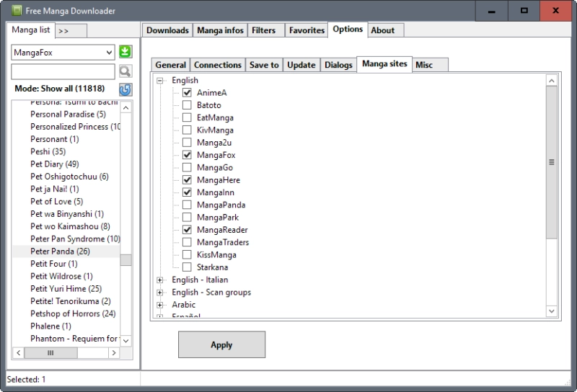Image resolution: width=577 pixels, height=392 pixels.
Task: Select Pet wo Kaimashou (8)
Action: pyautogui.click(x=70, y=226)
